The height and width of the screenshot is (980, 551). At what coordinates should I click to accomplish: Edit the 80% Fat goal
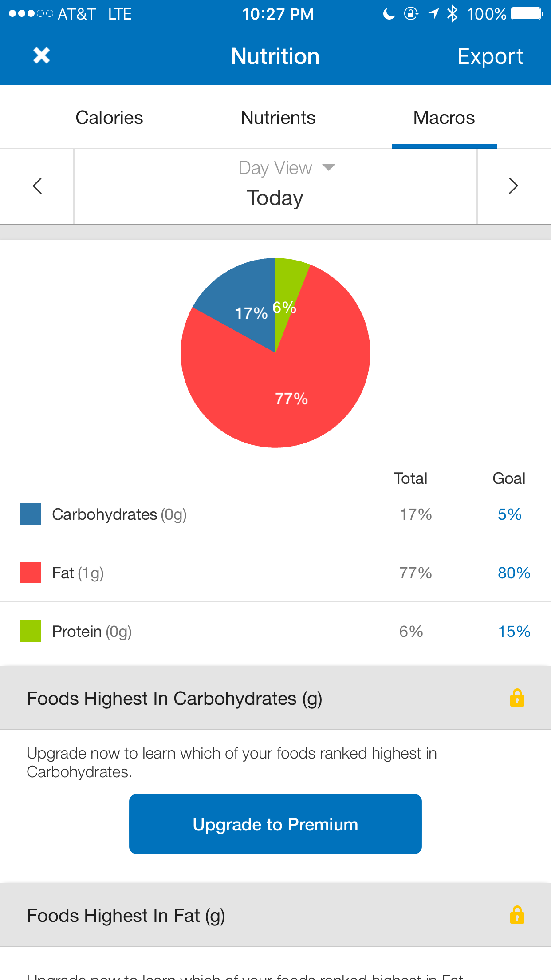coord(514,573)
